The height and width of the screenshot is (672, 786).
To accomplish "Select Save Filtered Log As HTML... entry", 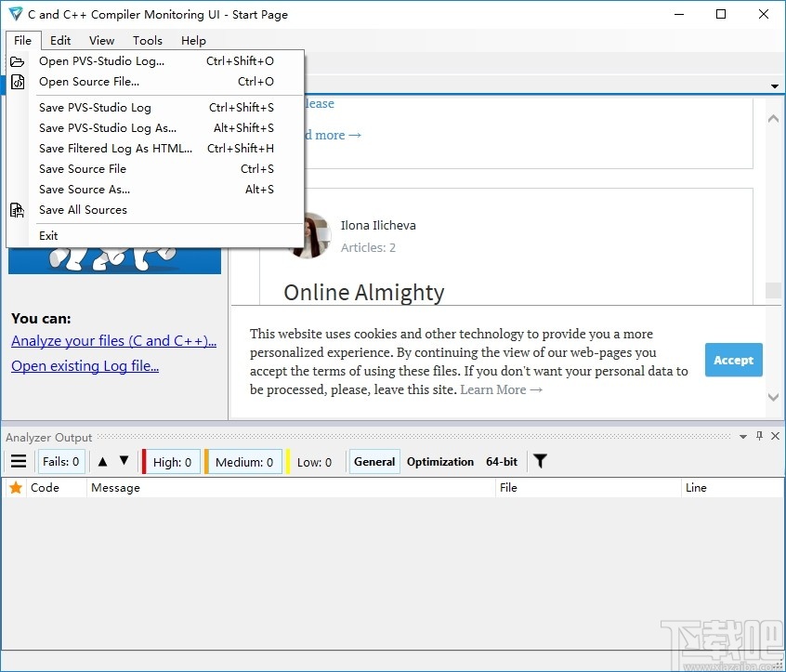I will pos(155,149).
